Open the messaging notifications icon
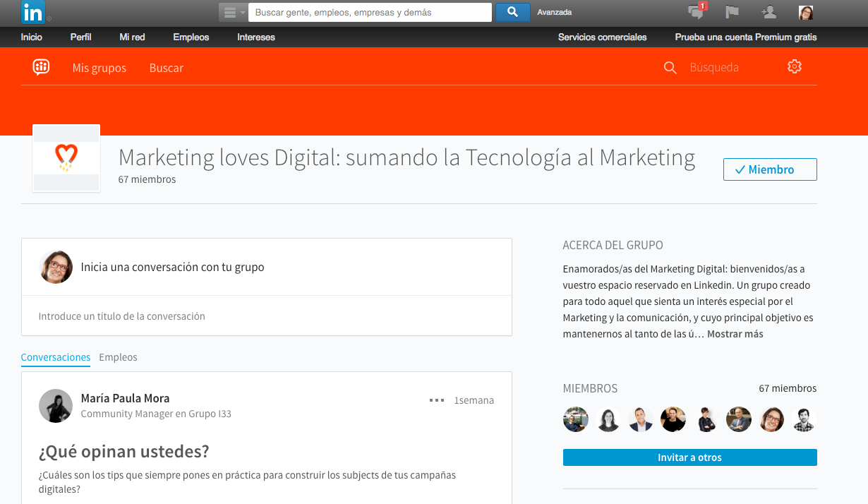 pos(695,13)
